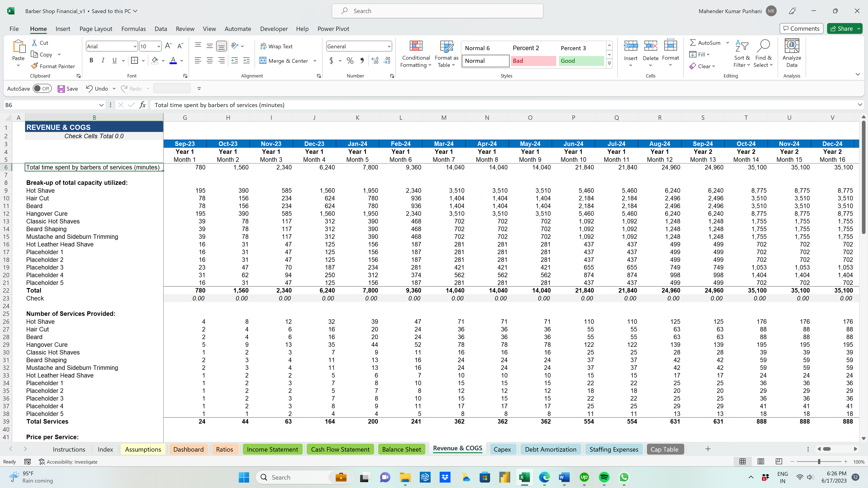Open Conditional Formatting options
The image size is (868, 488).
[x=416, y=54]
